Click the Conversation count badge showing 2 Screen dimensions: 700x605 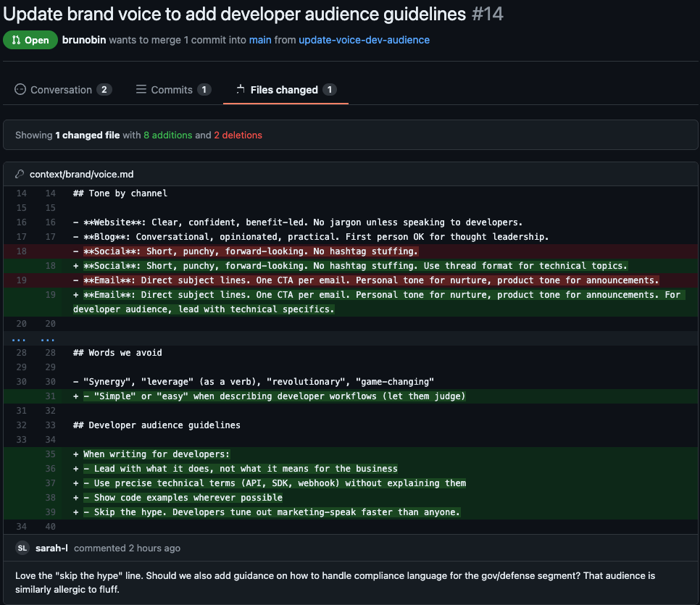tap(104, 89)
